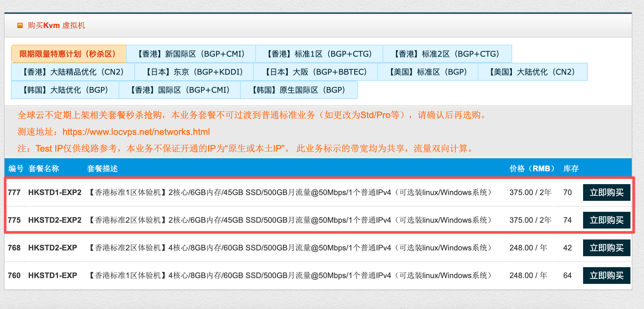Image resolution: width=644 pixels, height=309 pixels.
Task: Click the orange icon beside 购买Kvm 虚拟机
Action: (20, 25)
